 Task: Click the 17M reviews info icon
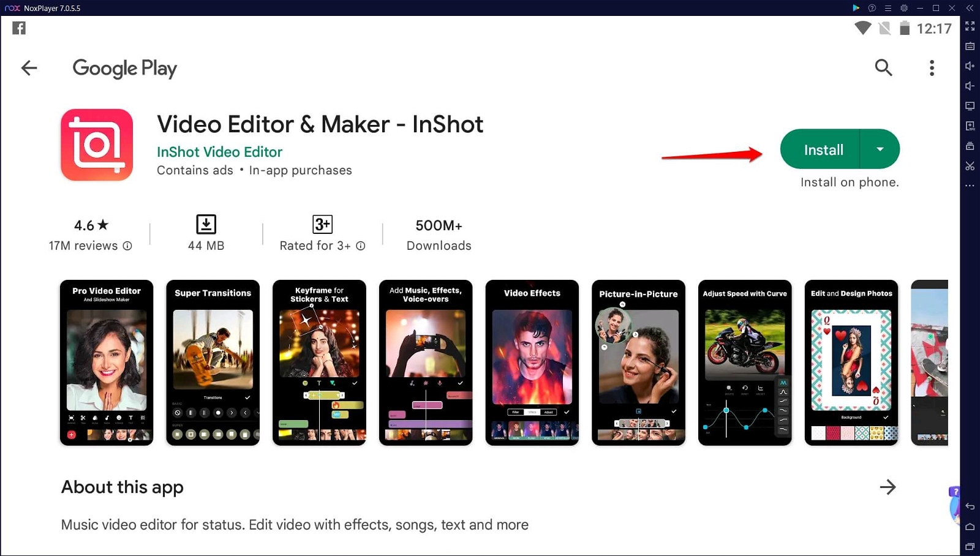pyautogui.click(x=127, y=246)
